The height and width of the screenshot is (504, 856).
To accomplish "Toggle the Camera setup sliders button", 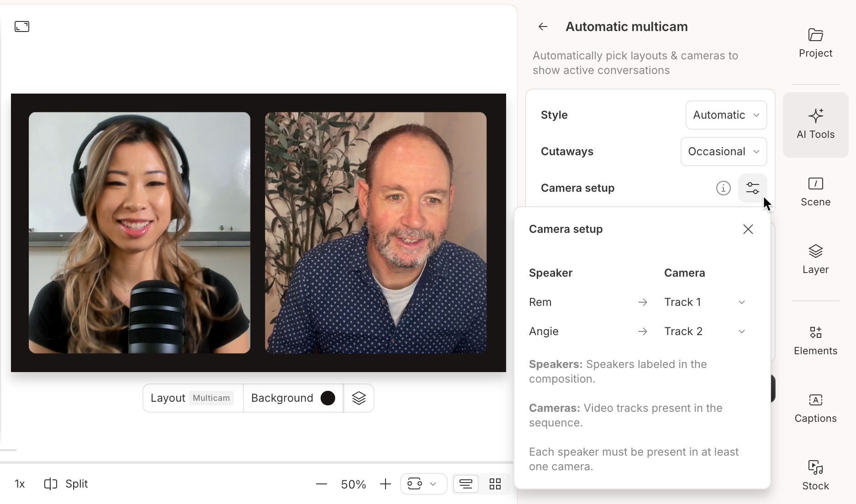I will (x=752, y=188).
